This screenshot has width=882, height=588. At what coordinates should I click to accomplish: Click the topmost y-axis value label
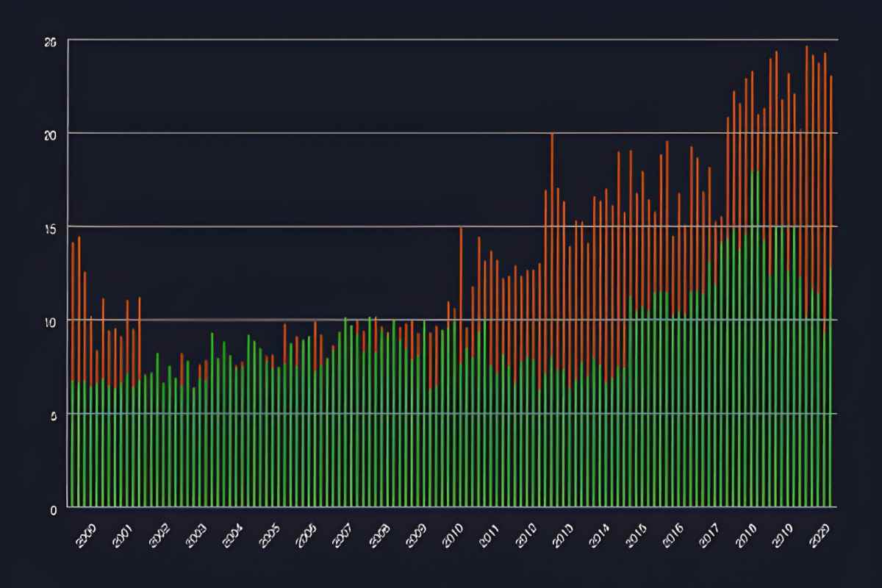(51, 42)
